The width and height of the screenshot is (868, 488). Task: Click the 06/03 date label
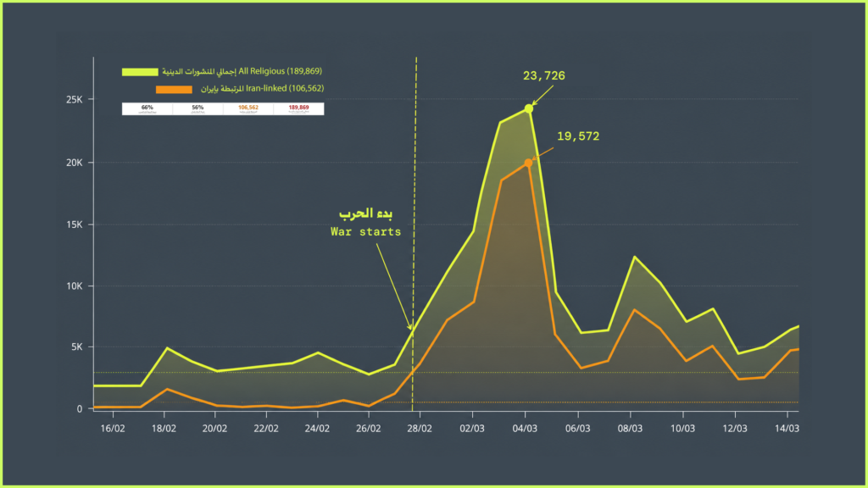[578, 429]
